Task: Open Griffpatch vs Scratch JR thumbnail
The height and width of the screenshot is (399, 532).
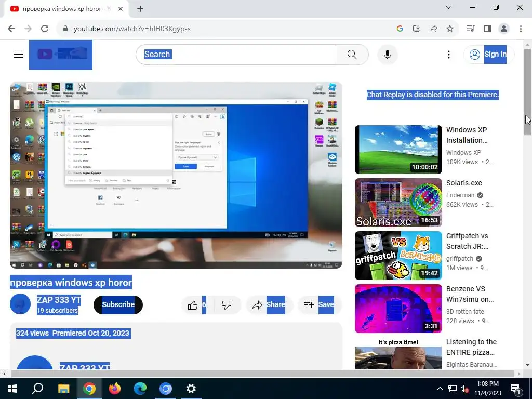Action: coord(398,256)
